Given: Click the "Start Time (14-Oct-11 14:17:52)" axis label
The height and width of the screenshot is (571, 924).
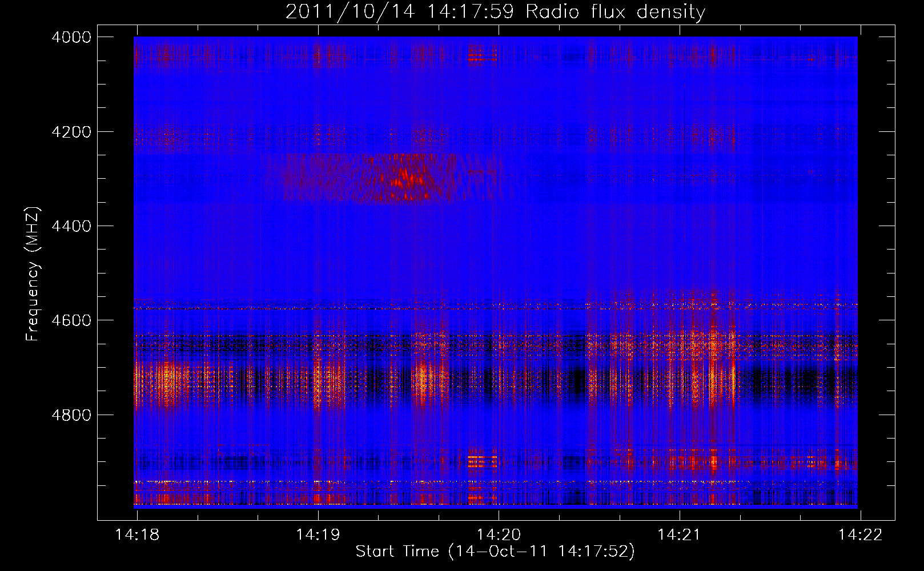Looking at the screenshot, I should (x=495, y=552).
